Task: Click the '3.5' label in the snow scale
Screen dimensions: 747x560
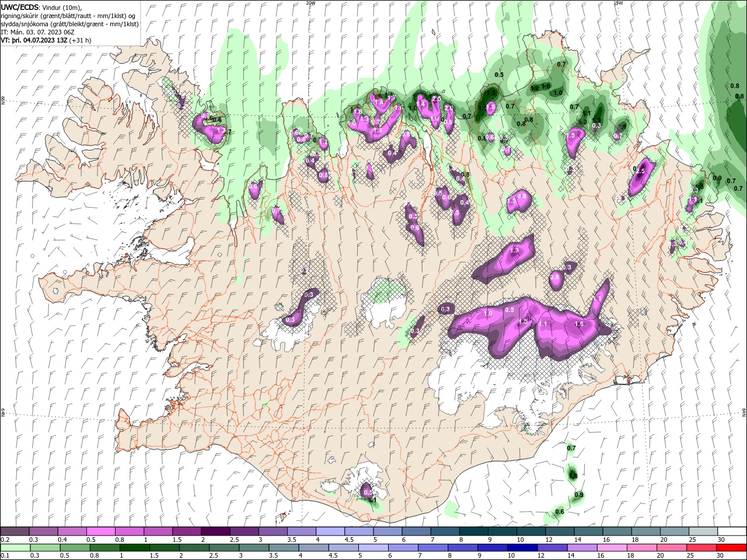Action: [x=291, y=540]
